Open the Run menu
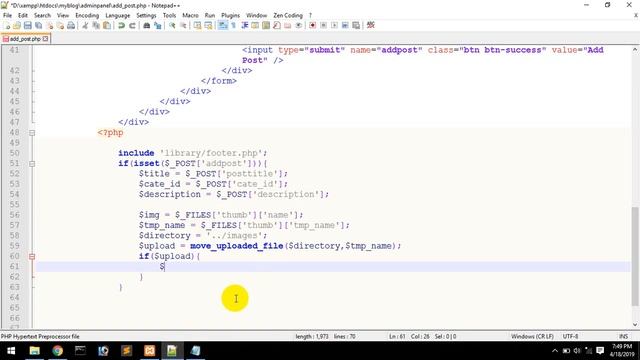This screenshot has height=360, width=640. (x=210, y=15)
